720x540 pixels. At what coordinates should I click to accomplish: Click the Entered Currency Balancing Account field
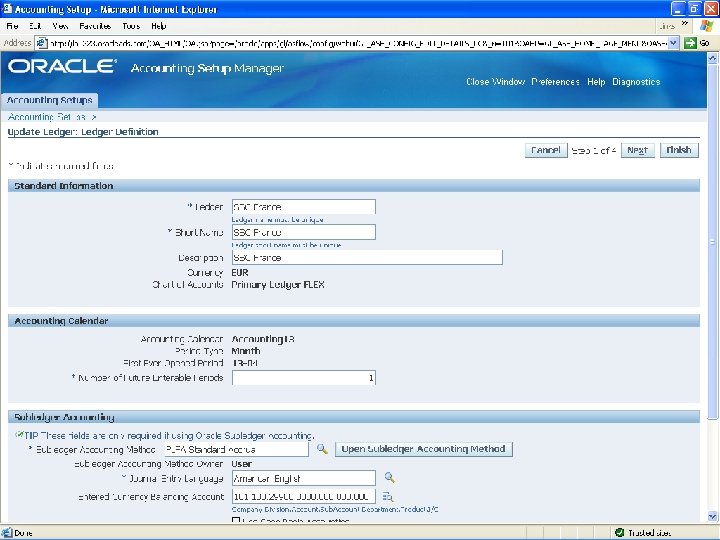[304, 496]
